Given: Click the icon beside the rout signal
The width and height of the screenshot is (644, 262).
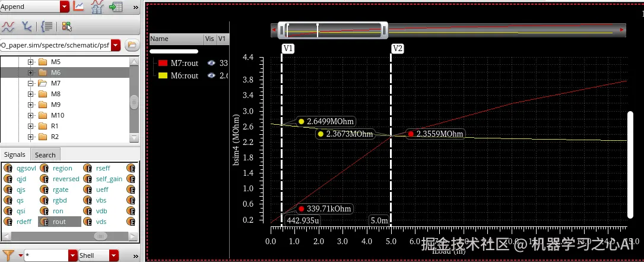Looking at the screenshot, I should [45, 222].
